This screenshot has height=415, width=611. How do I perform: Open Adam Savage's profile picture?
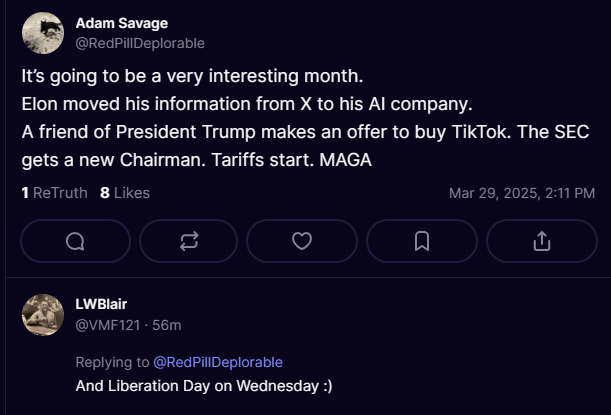point(43,33)
